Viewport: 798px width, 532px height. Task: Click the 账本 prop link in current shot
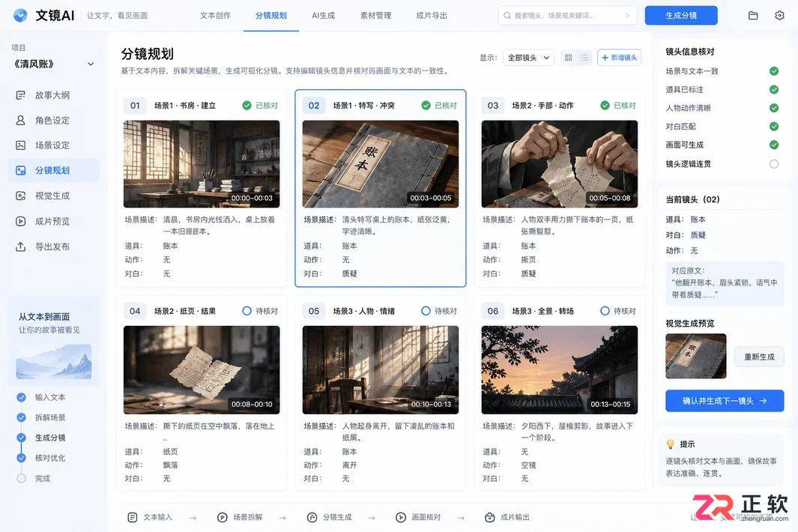point(698,220)
